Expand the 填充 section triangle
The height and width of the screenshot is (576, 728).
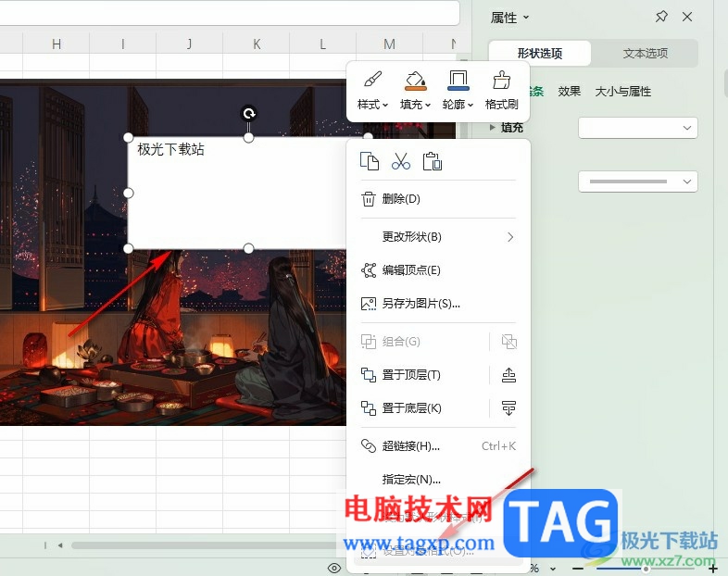[493, 127]
